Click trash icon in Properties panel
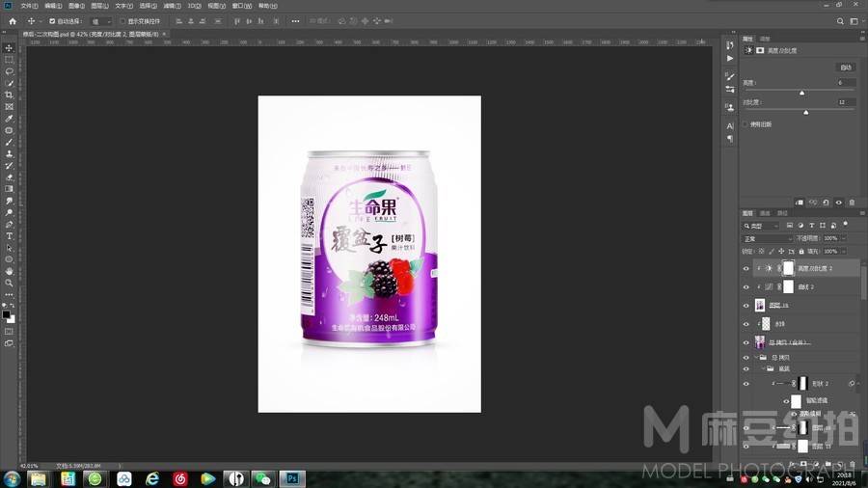The height and width of the screenshot is (488, 868). click(x=852, y=203)
